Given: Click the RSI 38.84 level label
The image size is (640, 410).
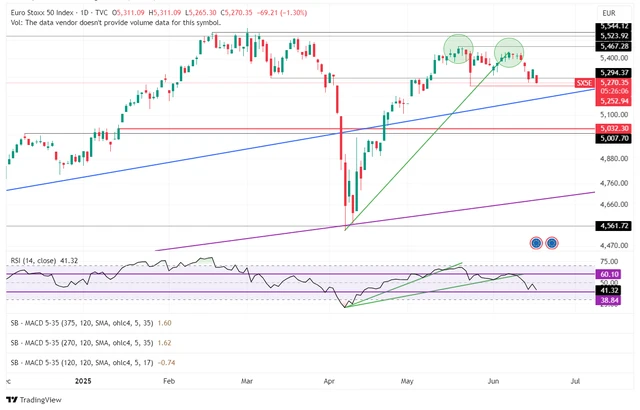Looking at the screenshot, I should (609, 300).
